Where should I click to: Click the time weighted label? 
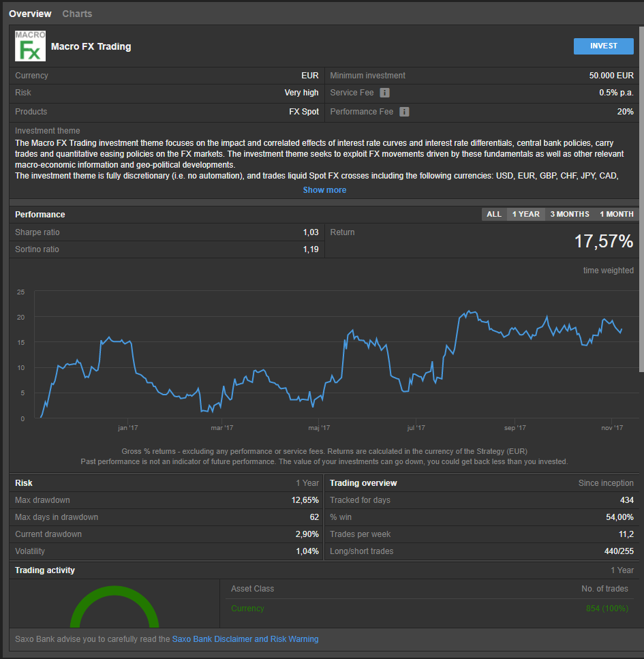point(609,271)
